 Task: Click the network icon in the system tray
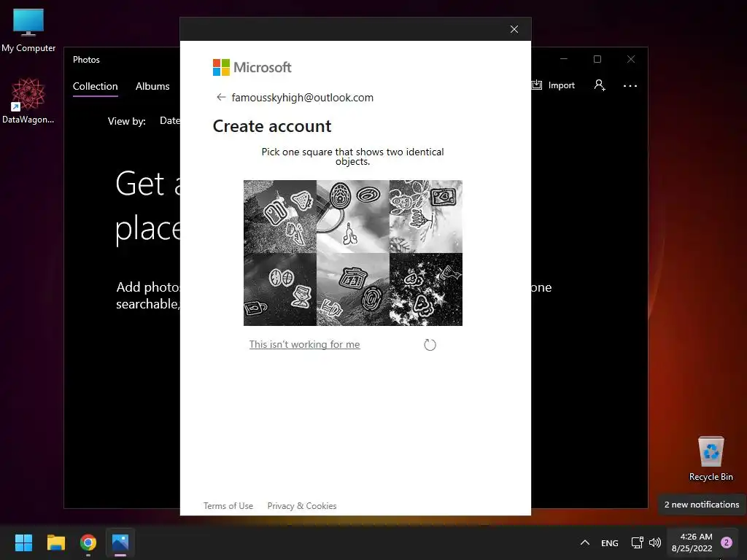(x=637, y=542)
